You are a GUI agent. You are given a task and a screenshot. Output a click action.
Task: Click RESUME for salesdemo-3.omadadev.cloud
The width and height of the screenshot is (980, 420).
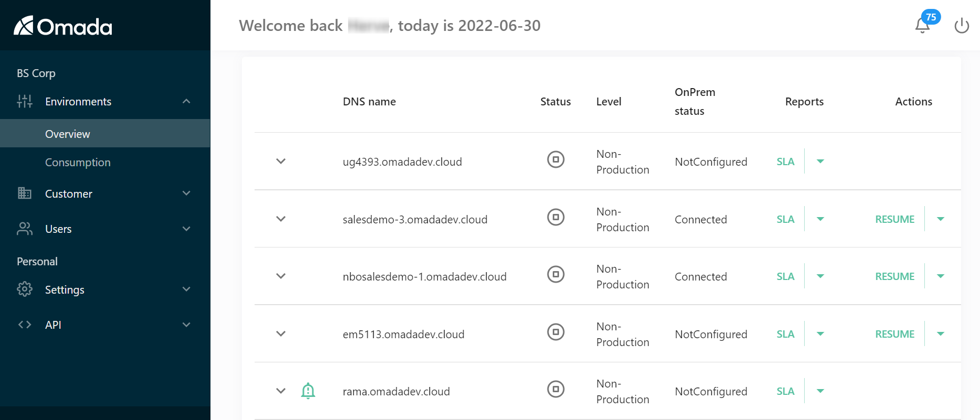(895, 219)
